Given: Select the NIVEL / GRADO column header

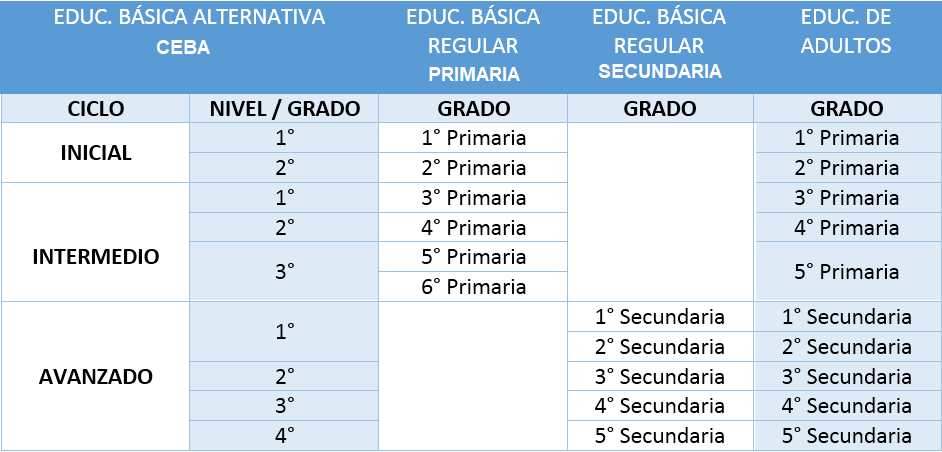Looking at the screenshot, I should tap(284, 108).
